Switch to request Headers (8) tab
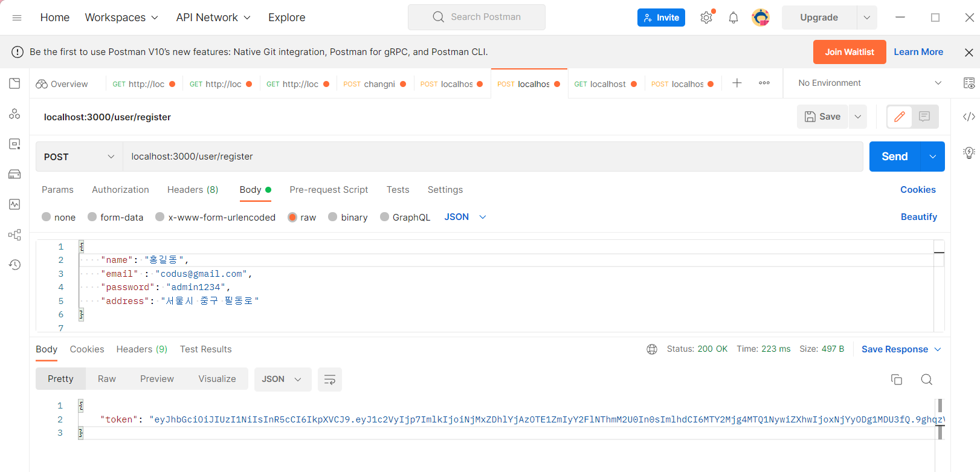The width and height of the screenshot is (980, 472). (x=193, y=190)
